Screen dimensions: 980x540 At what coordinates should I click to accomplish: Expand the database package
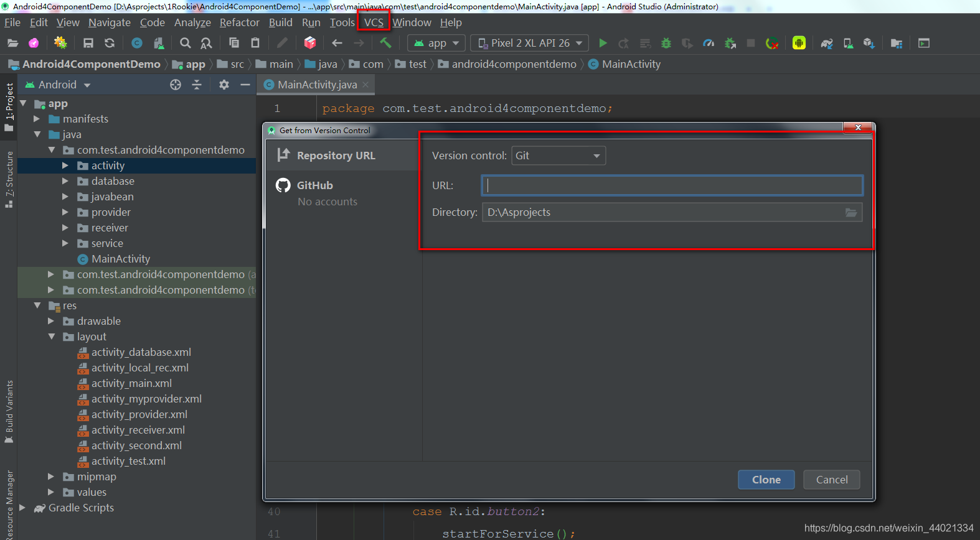(65, 181)
